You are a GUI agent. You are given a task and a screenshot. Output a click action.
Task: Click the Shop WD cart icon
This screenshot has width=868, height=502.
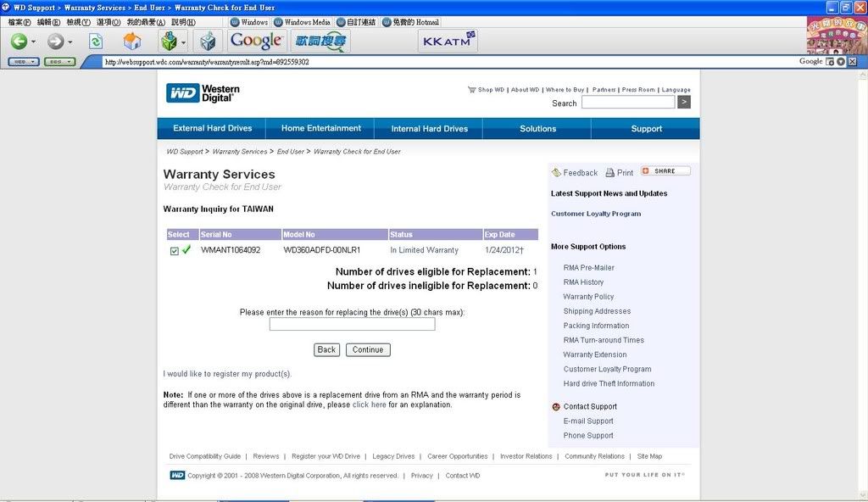(x=471, y=89)
